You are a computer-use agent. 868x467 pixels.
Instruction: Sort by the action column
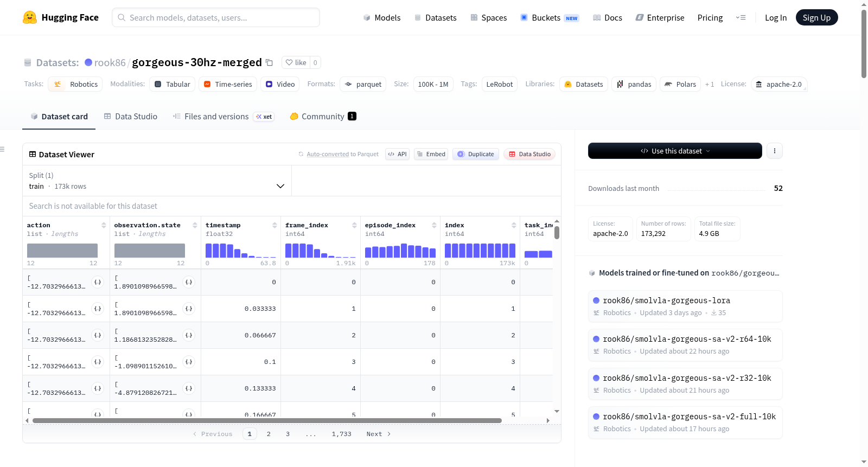coord(104,225)
